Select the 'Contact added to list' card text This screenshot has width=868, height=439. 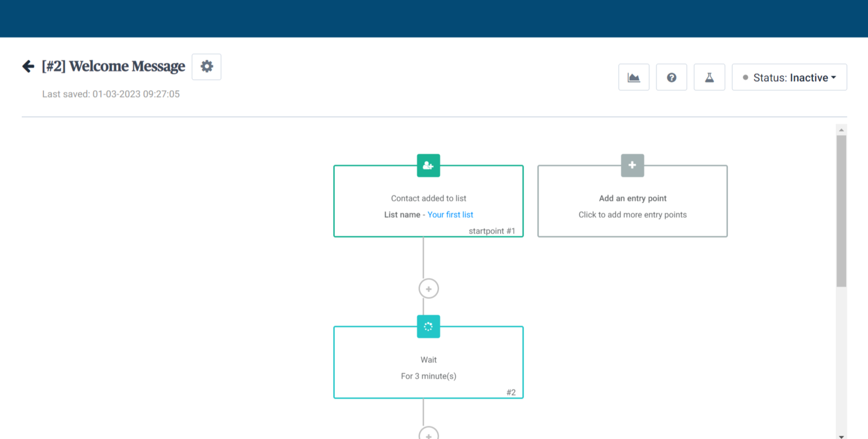coord(428,198)
